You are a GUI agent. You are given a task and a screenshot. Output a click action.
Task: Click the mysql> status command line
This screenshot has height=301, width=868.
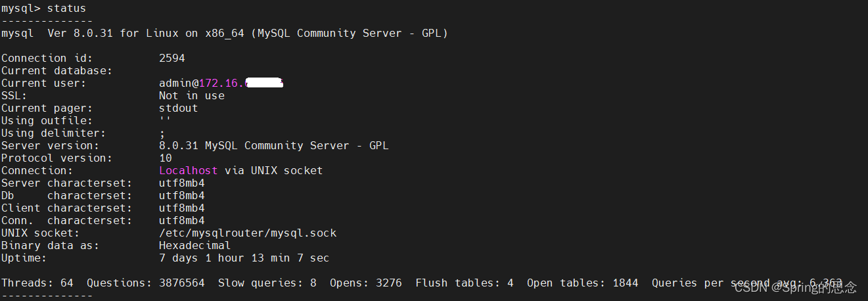[x=43, y=9]
